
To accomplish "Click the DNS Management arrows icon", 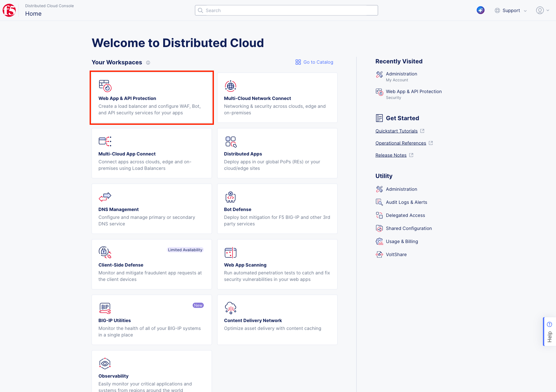I will pyautogui.click(x=105, y=197).
